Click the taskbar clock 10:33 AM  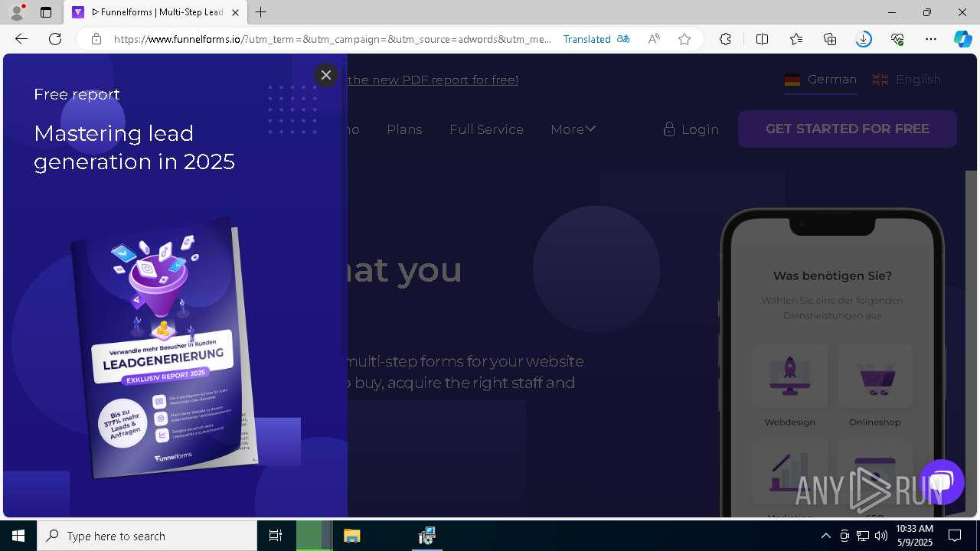click(x=914, y=536)
